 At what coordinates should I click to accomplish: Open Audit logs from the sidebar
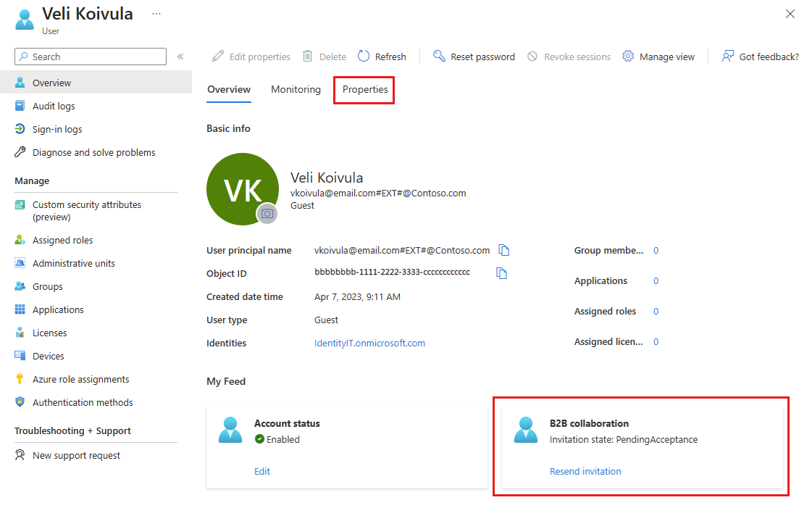(x=54, y=105)
